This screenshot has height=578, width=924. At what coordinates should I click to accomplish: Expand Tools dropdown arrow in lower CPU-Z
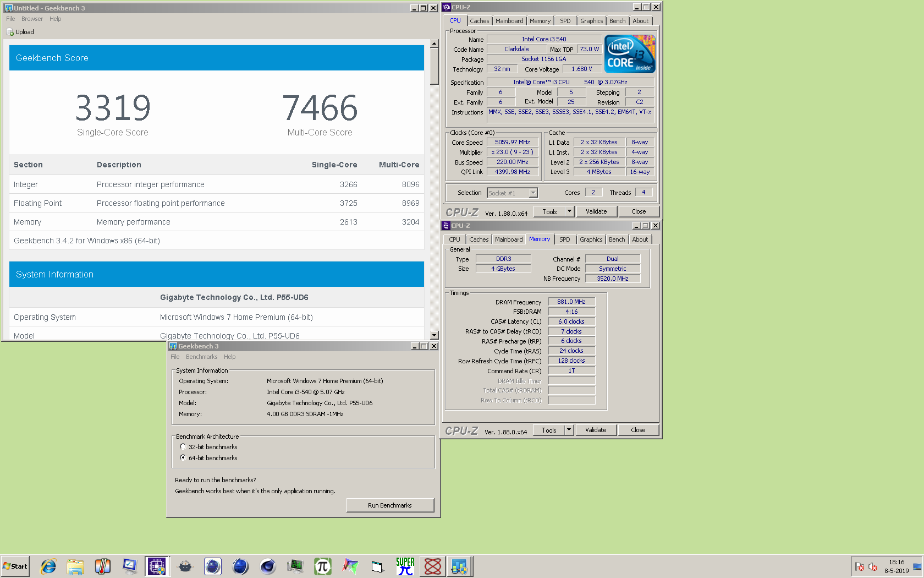(569, 430)
